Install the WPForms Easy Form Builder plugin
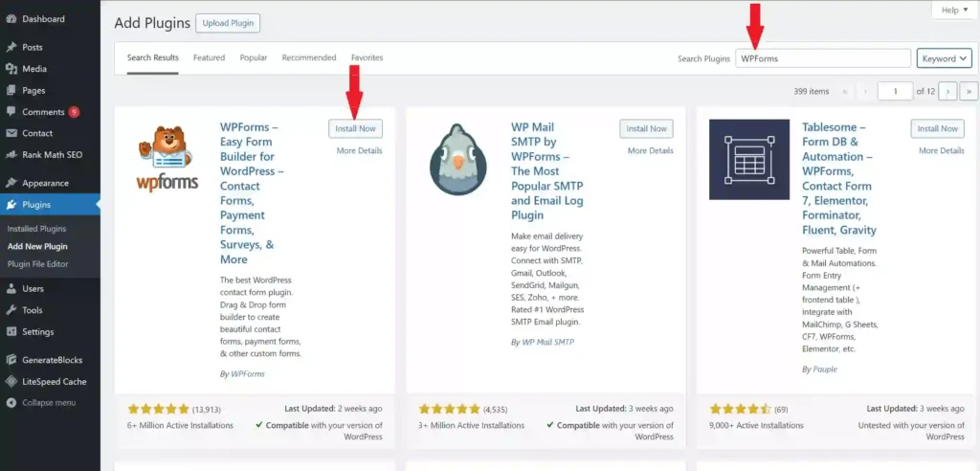The width and height of the screenshot is (980, 471). pos(356,129)
